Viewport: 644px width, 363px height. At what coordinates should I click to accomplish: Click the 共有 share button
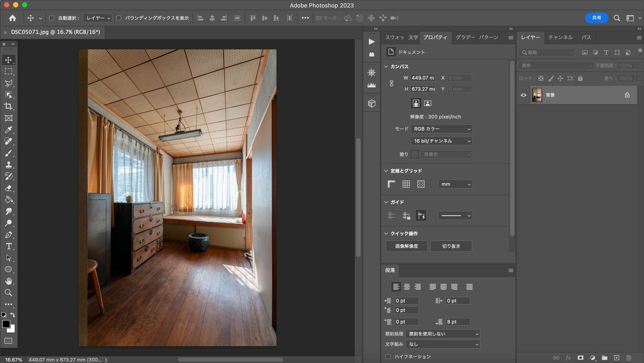pos(596,18)
